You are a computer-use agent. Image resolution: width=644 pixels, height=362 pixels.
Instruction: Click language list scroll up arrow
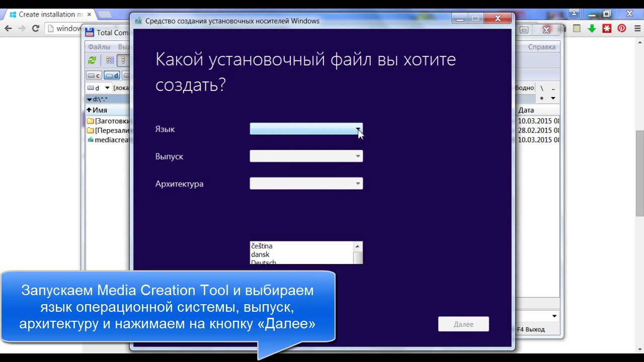coord(358,246)
